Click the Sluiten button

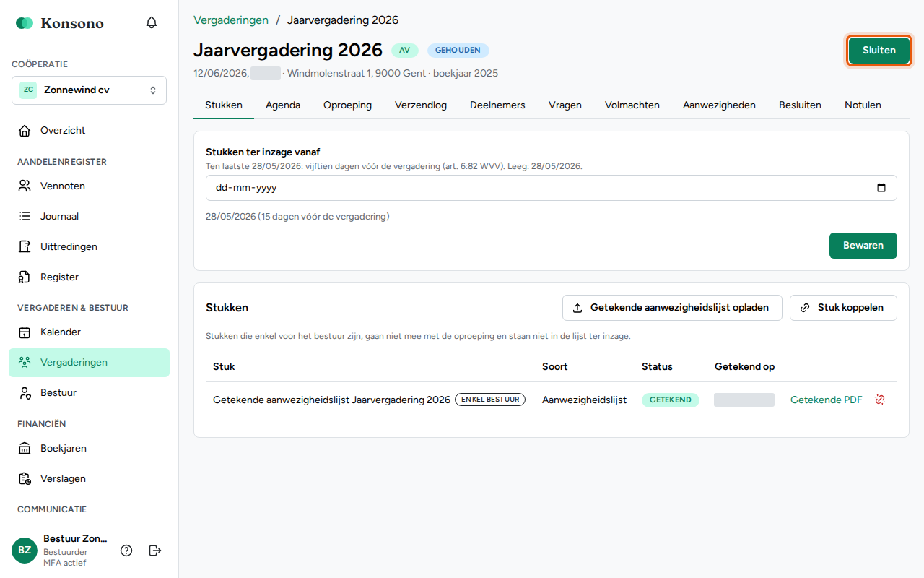pos(879,51)
